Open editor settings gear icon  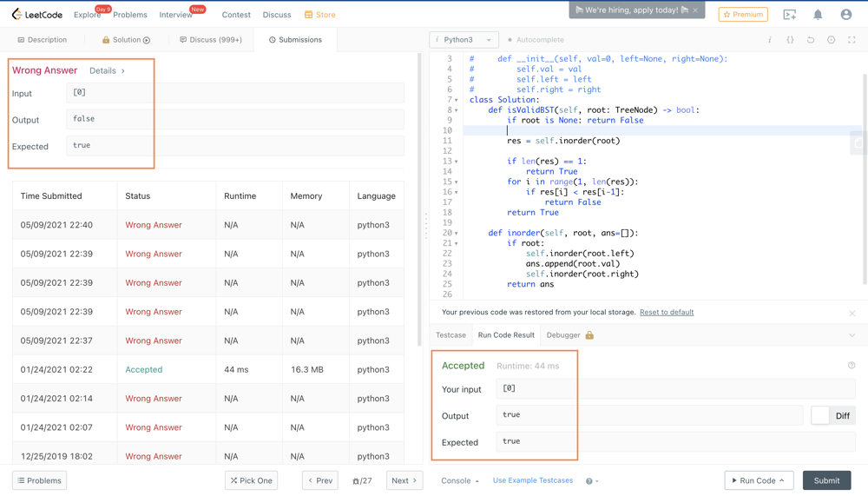pos(831,40)
